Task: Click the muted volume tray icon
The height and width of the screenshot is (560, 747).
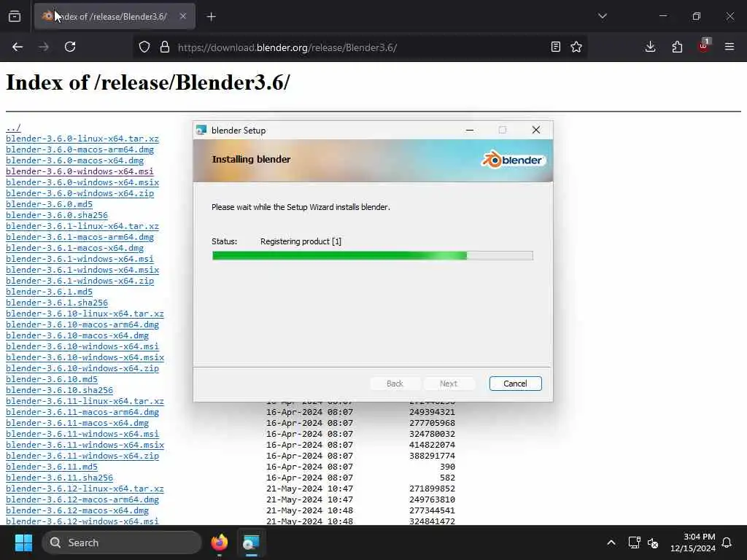Action: [653, 542]
